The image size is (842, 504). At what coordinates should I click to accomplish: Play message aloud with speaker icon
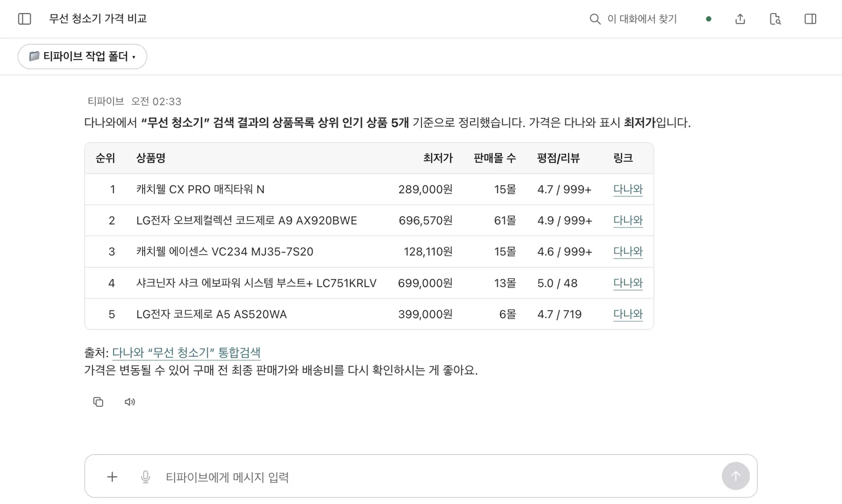click(x=129, y=402)
